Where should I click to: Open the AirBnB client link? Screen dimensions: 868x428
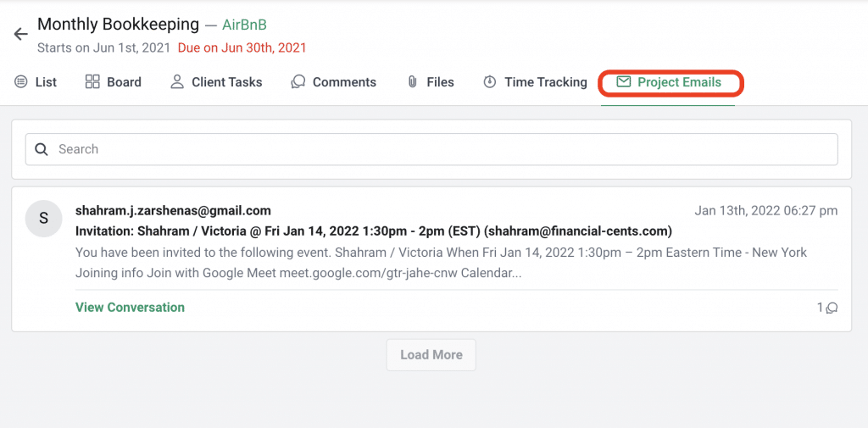click(245, 25)
